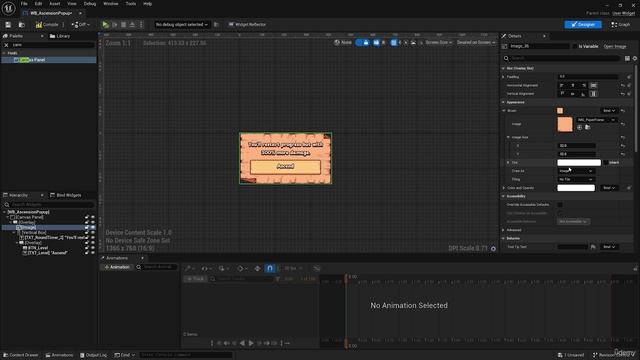The width and height of the screenshot is (640, 360).
Task: Set vertical alignment to Fill
Action: point(593,94)
